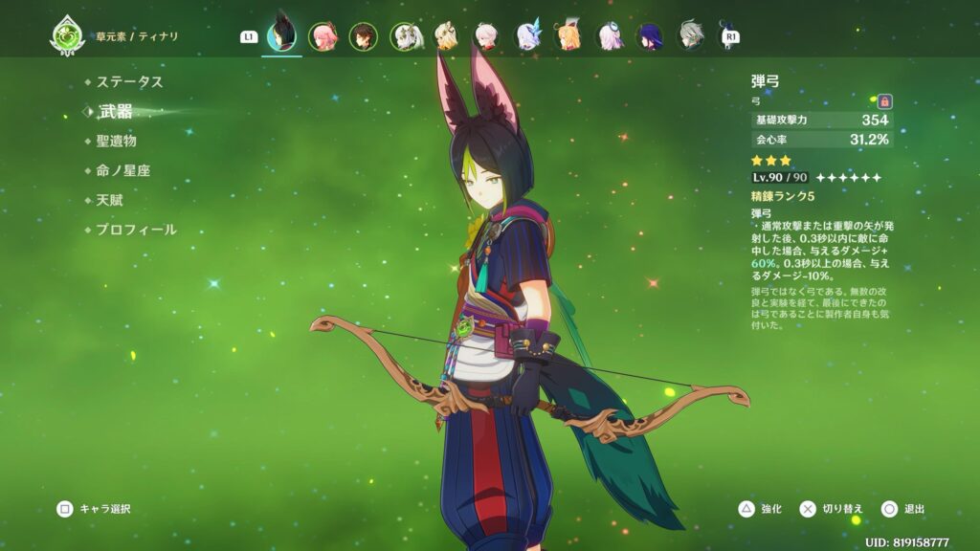Image resolution: width=980 pixels, height=551 pixels.
Task: Choose the pale lilac-haired portrait with blue ring
Action: click(x=610, y=36)
